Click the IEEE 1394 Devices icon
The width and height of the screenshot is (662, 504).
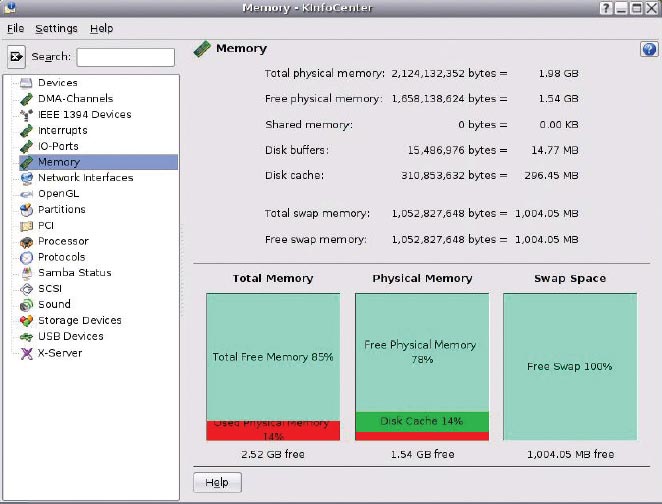[26, 115]
